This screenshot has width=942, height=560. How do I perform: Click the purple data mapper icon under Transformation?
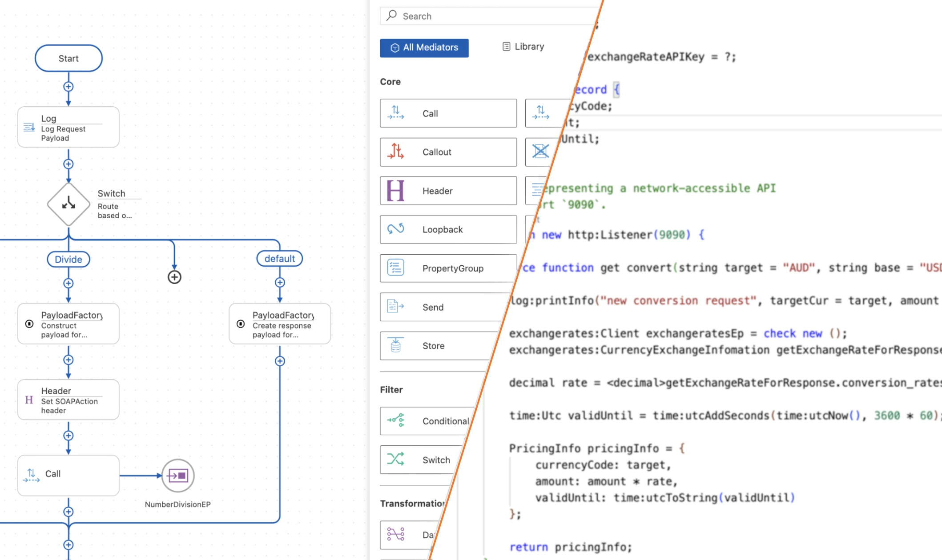point(395,534)
